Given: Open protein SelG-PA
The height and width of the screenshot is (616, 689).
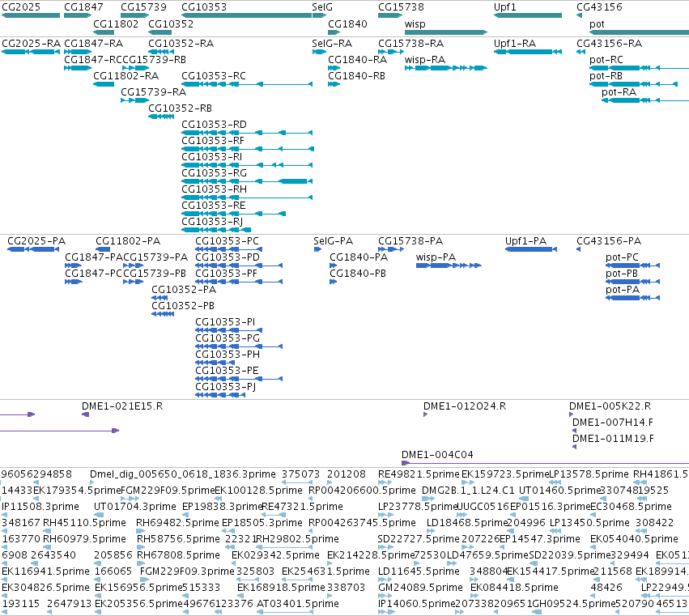Looking at the screenshot, I should tap(334, 241).
